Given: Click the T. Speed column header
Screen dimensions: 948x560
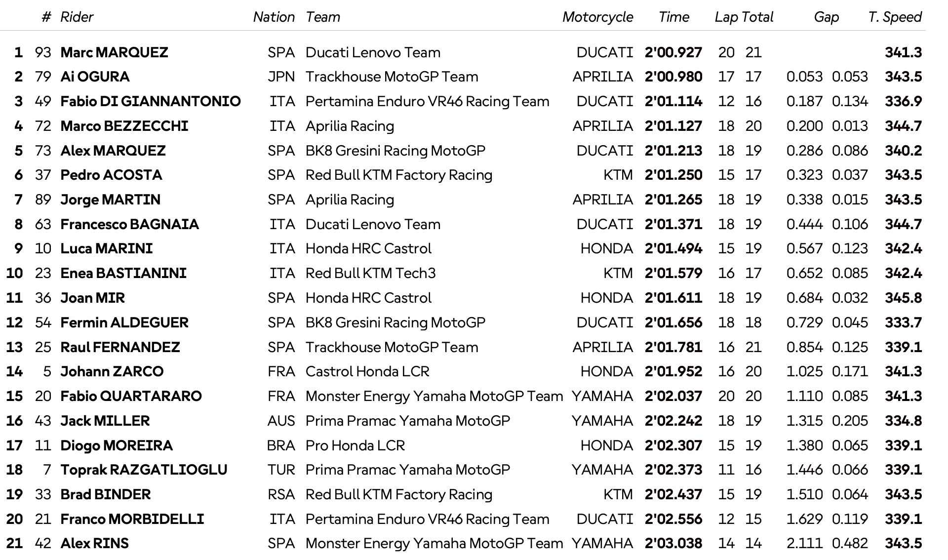Looking at the screenshot, I should tap(895, 17).
